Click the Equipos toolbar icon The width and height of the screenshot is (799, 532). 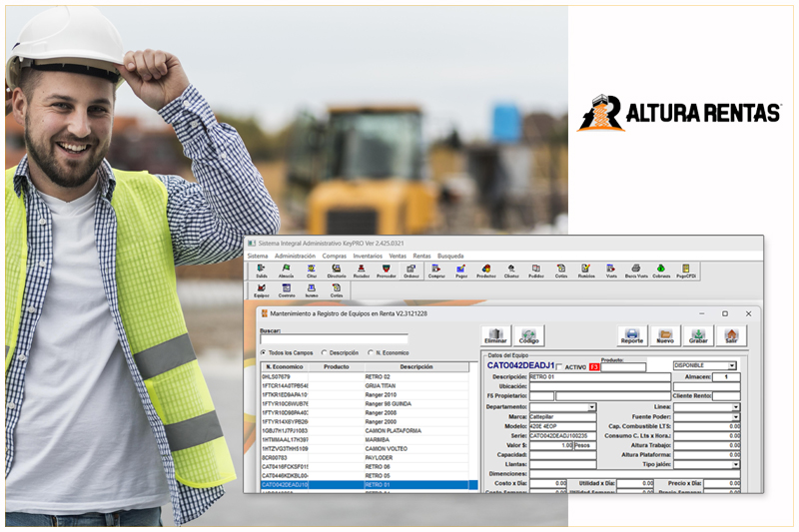(261, 289)
